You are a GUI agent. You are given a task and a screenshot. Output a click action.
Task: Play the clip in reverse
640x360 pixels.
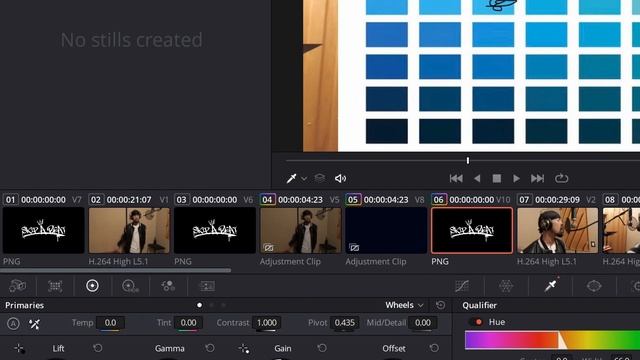[477, 178]
